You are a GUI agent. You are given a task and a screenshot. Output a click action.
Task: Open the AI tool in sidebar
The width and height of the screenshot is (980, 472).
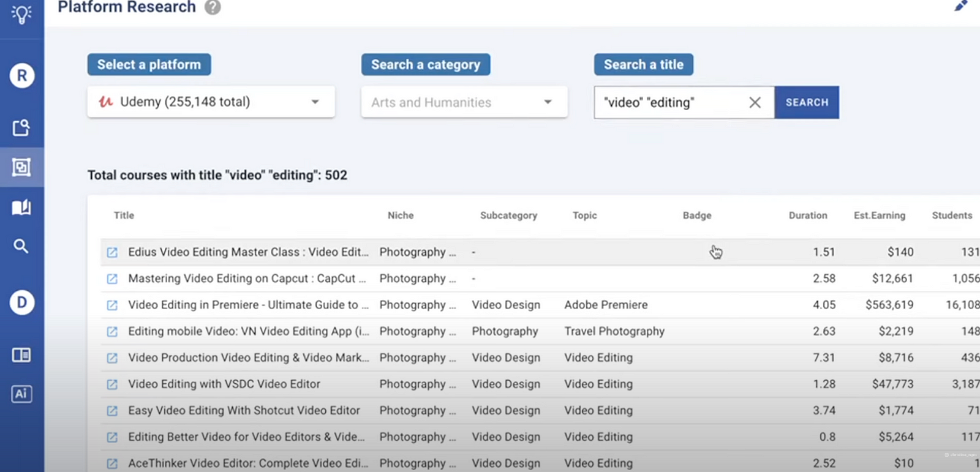click(21, 394)
